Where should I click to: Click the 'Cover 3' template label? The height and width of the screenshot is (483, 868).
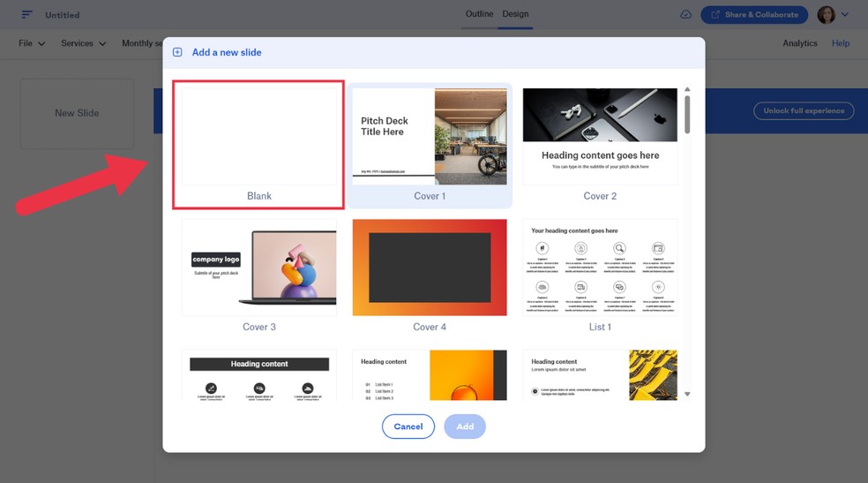(x=259, y=327)
